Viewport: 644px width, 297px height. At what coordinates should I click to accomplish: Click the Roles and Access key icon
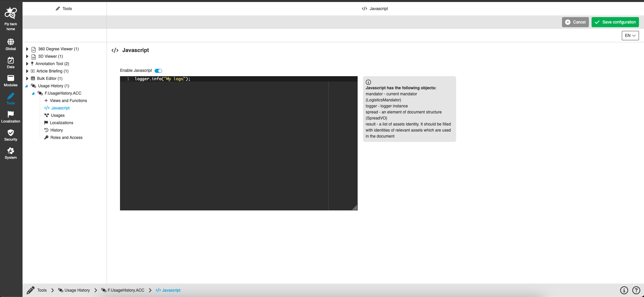point(46,138)
